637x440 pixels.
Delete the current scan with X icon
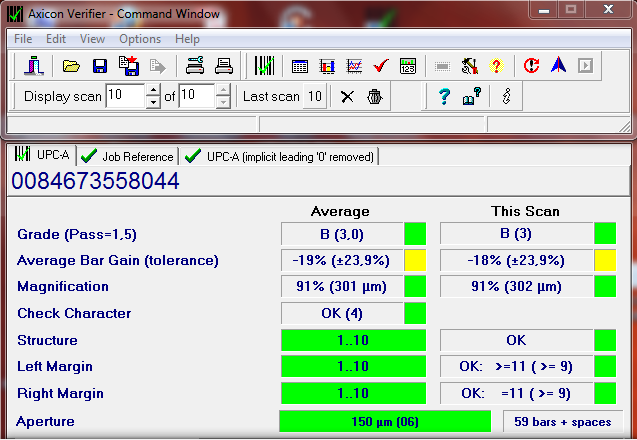(347, 97)
